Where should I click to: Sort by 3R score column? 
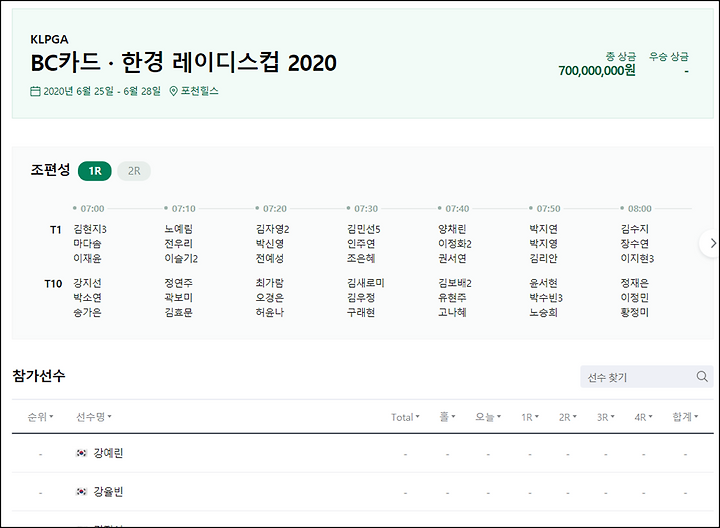tap(606, 417)
